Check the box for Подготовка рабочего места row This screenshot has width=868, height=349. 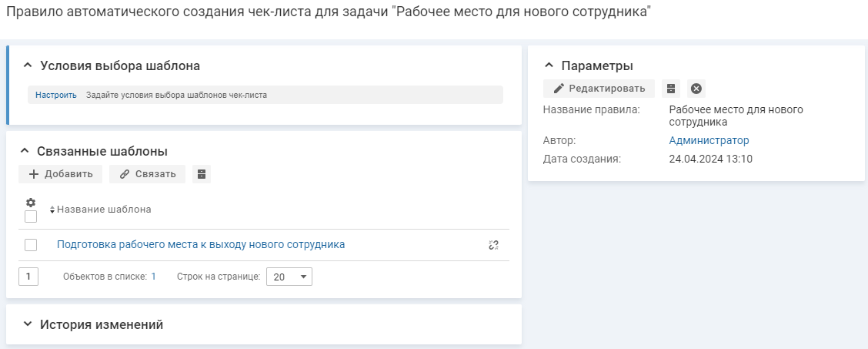pyautogui.click(x=31, y=245)
